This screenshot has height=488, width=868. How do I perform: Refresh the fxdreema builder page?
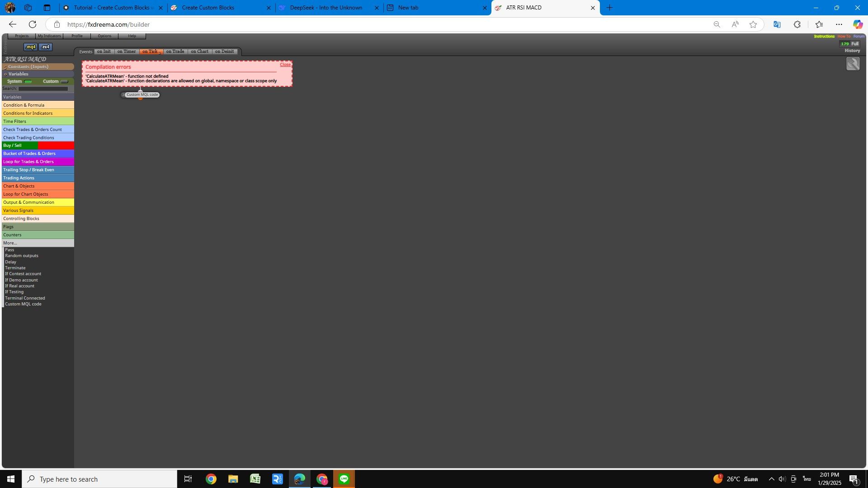tap(33, 24)
